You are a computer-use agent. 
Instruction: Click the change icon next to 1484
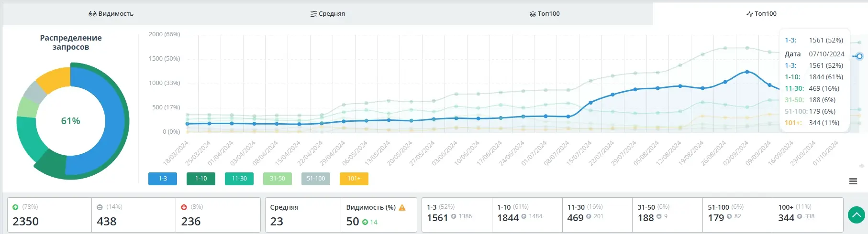point(524,216)
